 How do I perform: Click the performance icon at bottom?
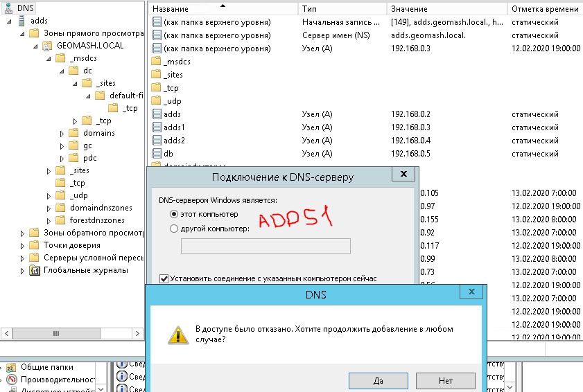tap(12, 380)
